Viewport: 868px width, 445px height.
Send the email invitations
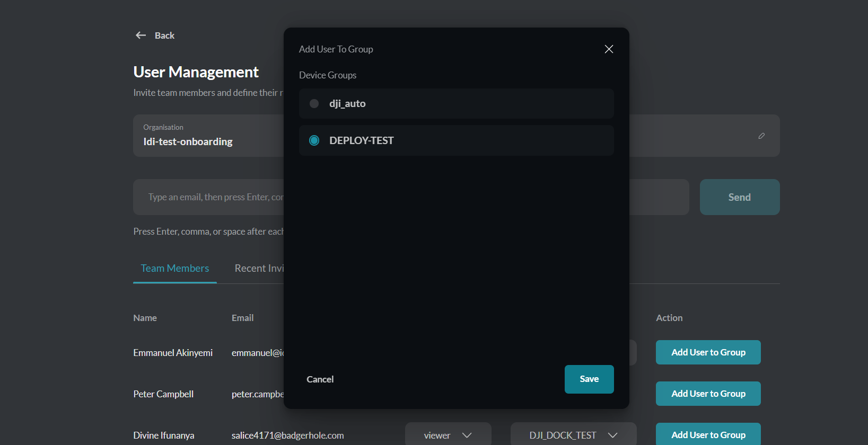(740, 197)
